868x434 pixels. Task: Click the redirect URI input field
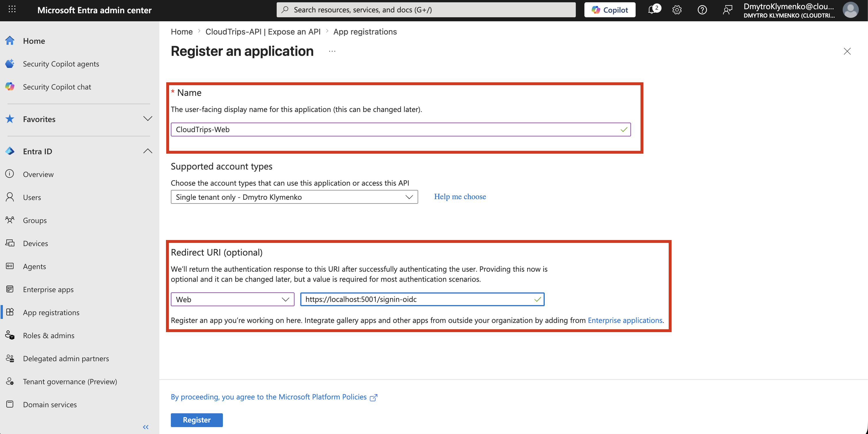[422, 299]
